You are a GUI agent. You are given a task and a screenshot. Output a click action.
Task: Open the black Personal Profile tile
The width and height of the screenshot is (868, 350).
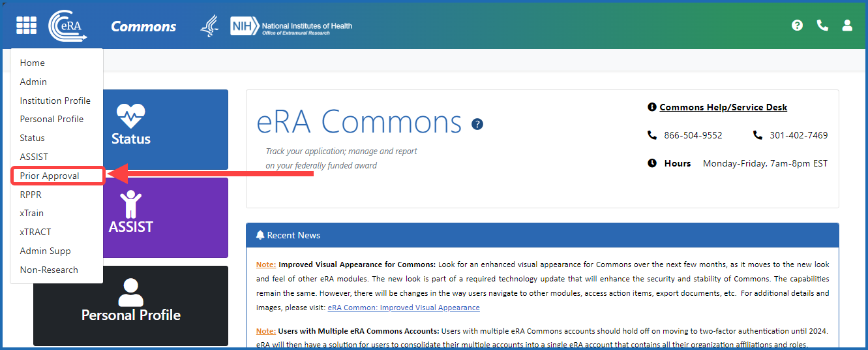coord(131,306)
